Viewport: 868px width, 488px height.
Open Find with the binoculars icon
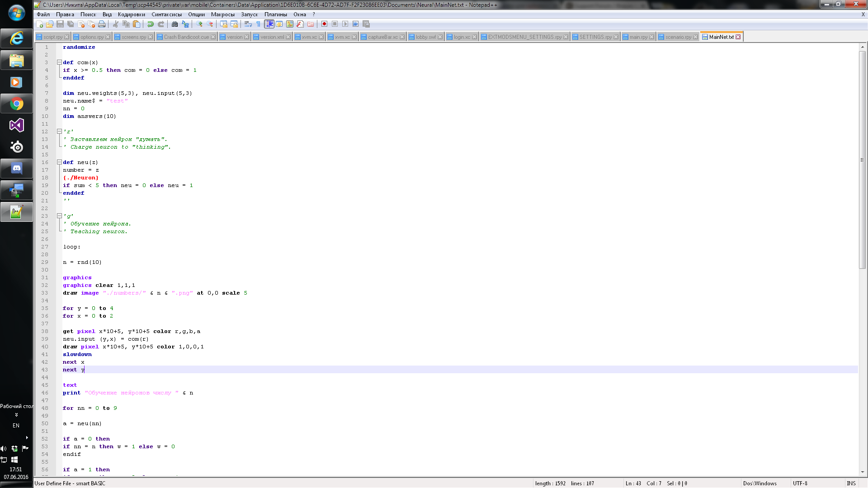coord(175,24)
